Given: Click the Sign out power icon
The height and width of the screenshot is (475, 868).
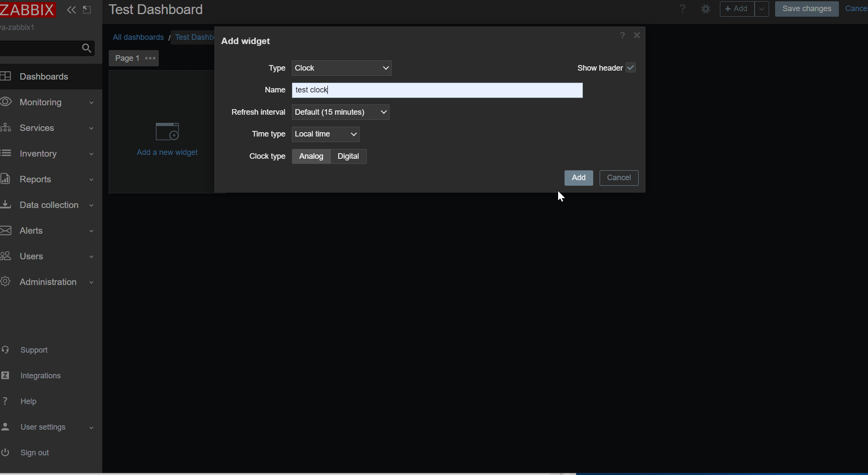Looking at the screenshot, I should click(5, 452).
